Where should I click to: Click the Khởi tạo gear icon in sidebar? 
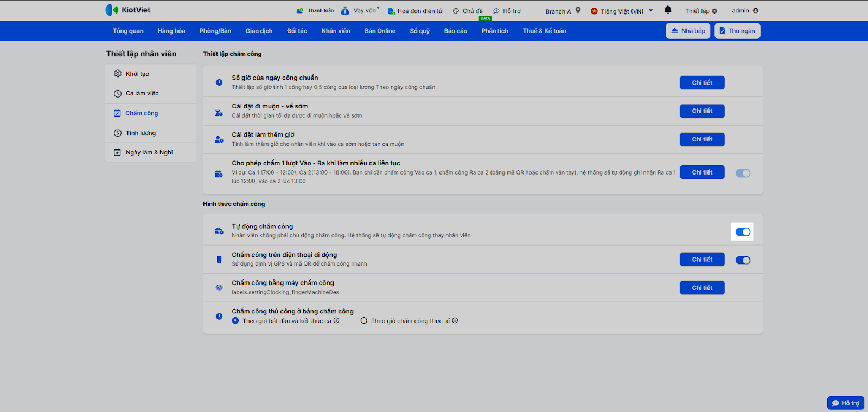pos(118,74)
